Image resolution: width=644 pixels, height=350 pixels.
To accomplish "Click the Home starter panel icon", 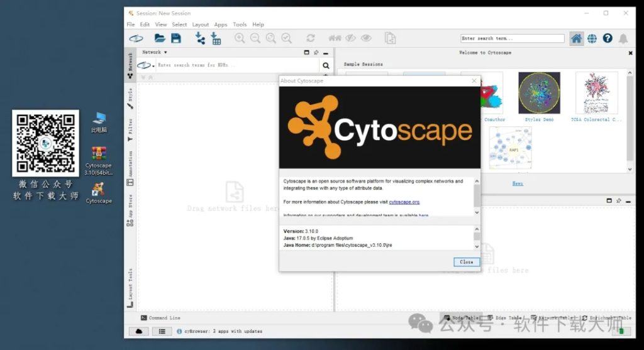I will (576, 38).
